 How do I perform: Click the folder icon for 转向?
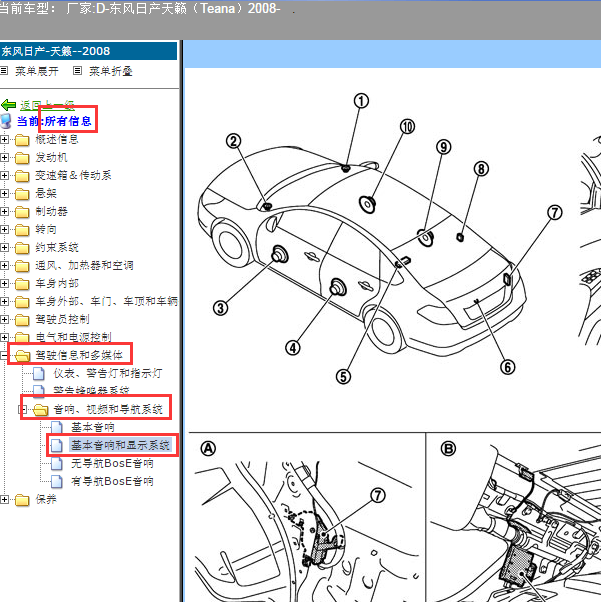(x=22, y=230)
